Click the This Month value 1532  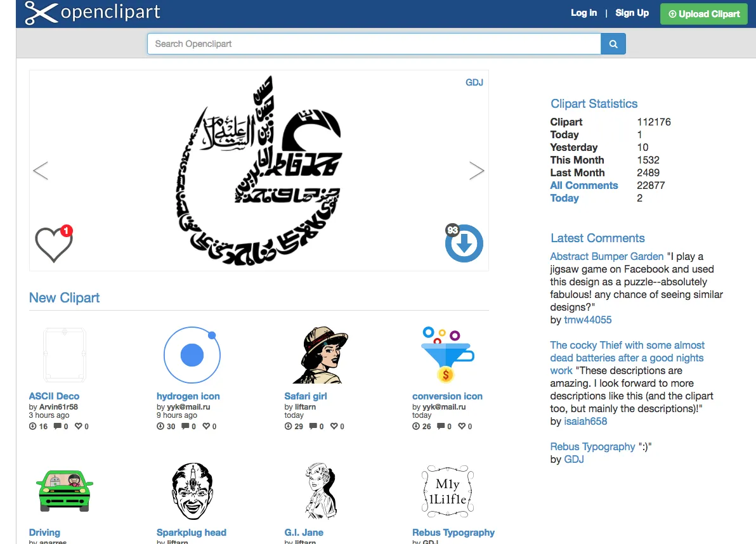click(x=648, y=160)
